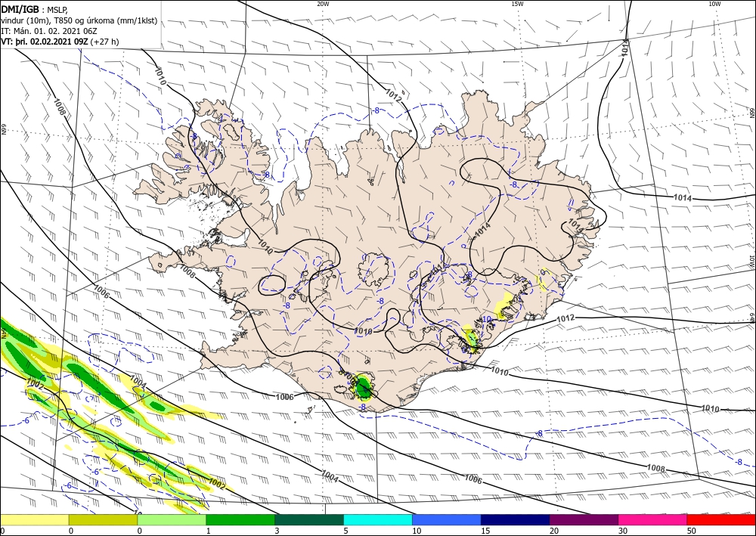The width and height of the screenshot is (756, 536).
Task: Click the green precipitation blob on the south coast
Action: coord(363,387)
